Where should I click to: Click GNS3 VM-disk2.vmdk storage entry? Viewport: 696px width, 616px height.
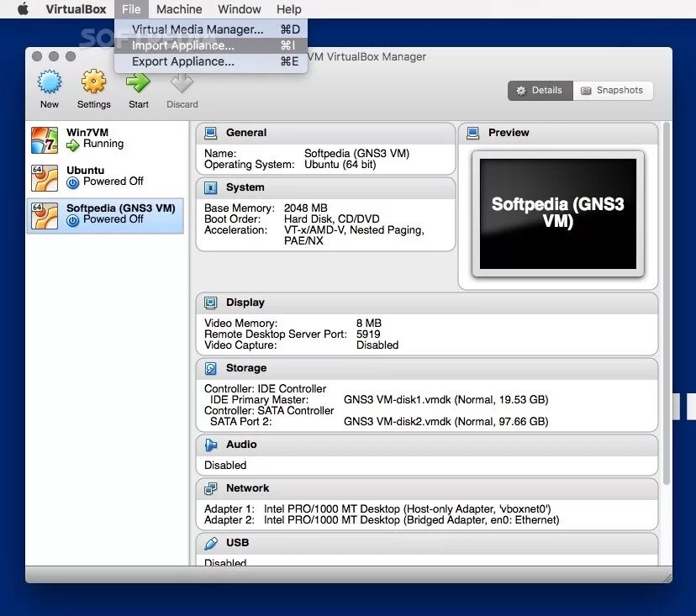pyautogui.click(x=446, y=422)
